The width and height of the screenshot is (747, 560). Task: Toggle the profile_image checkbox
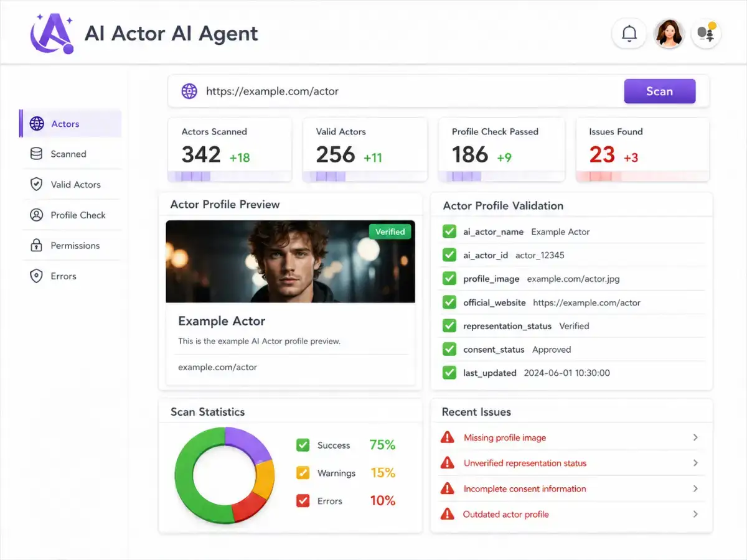point(449,279)
